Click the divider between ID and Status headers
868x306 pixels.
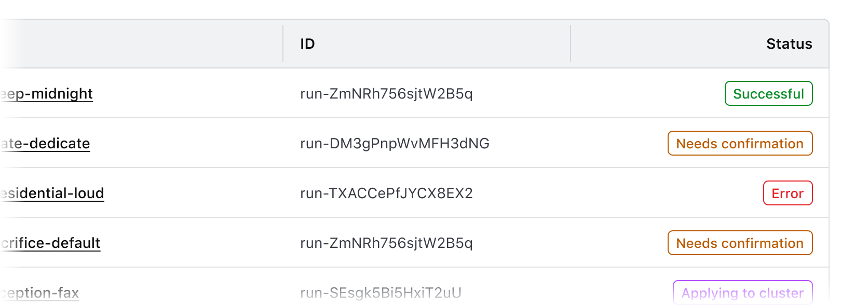pos(571,44)
